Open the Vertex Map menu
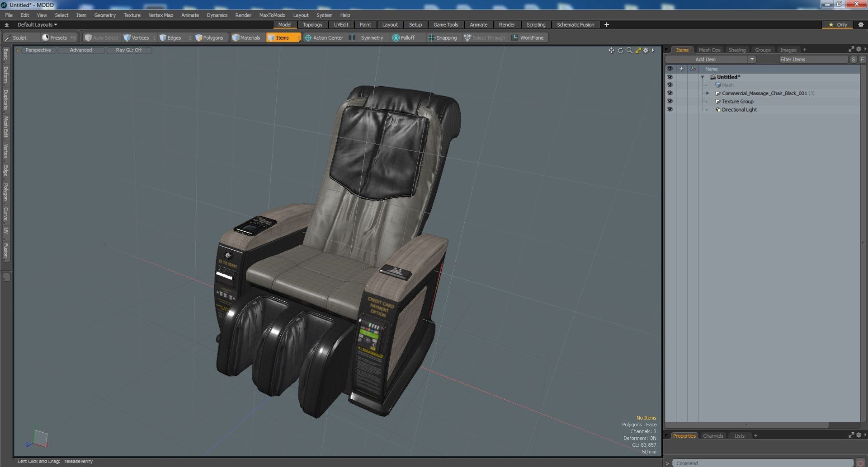This screenshot has height=467, width=868. [x=161, y=15]
